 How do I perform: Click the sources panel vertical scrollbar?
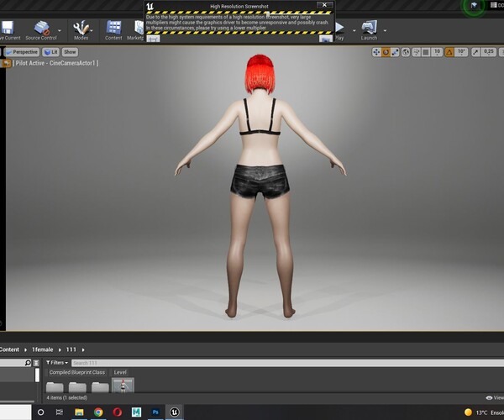37,375
